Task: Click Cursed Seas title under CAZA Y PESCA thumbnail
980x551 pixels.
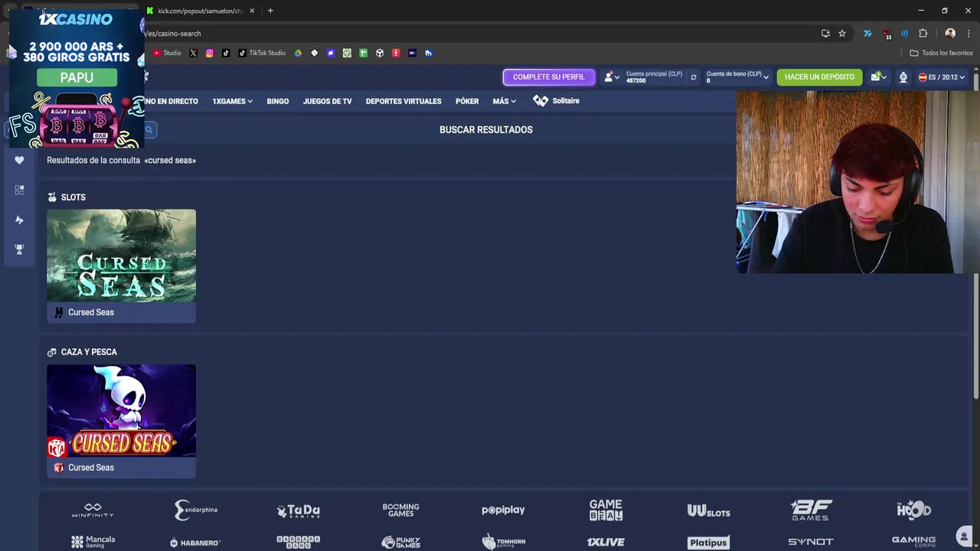Action: click(90, 468)
